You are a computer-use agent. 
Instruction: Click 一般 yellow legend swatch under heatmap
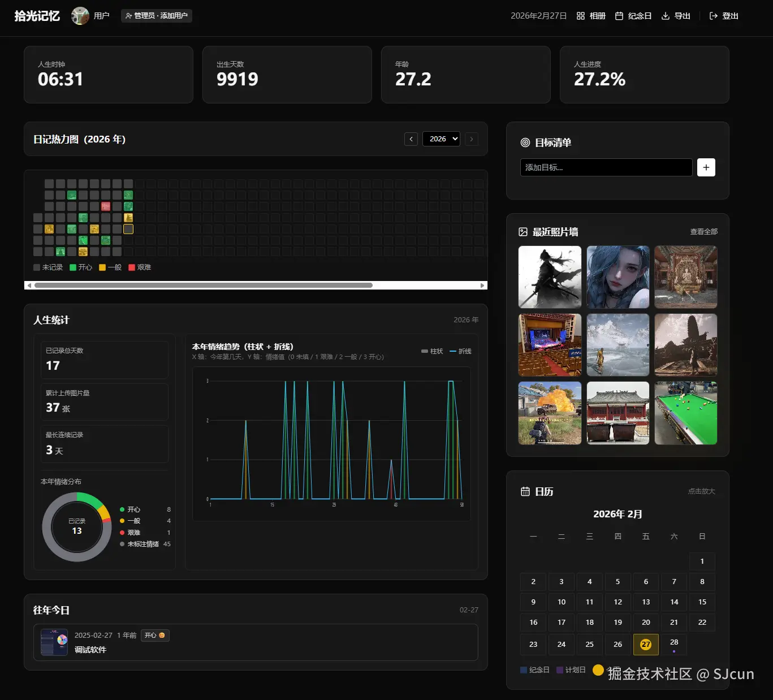pos(102,267)
